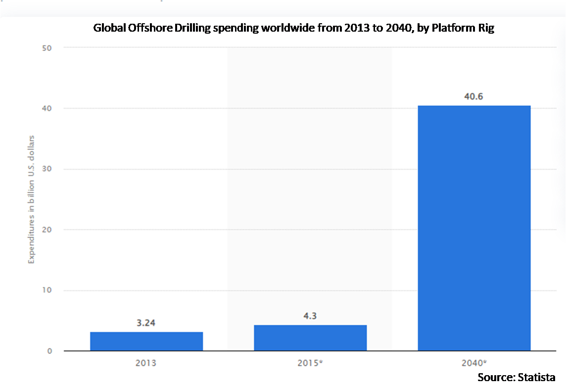The width and height of the screenshot is (566, 392).
Task: Click the 2015* x-axis label
Action: [x=311, y=363]
